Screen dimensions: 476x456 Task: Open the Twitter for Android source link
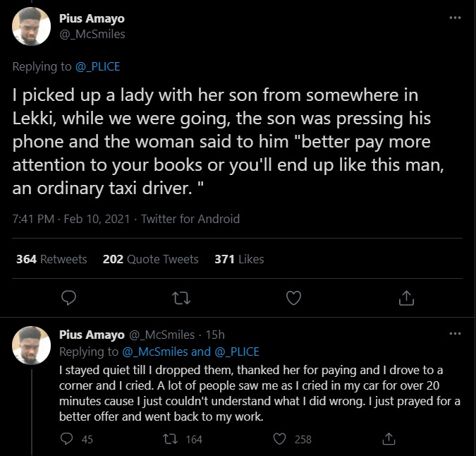190,219
